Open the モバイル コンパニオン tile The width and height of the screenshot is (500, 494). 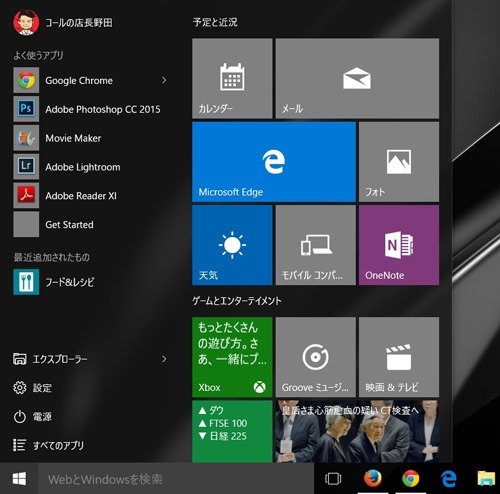[x=316, y=245]
